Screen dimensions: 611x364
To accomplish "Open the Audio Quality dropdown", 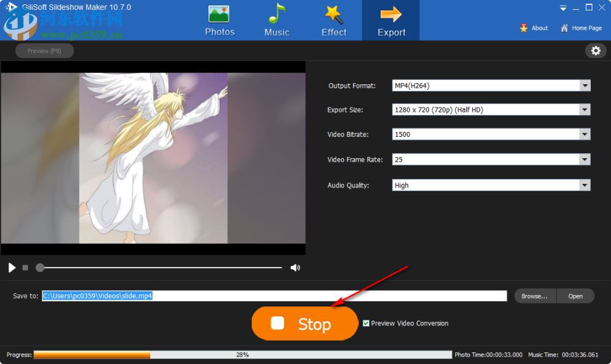I will pos(585,184).
